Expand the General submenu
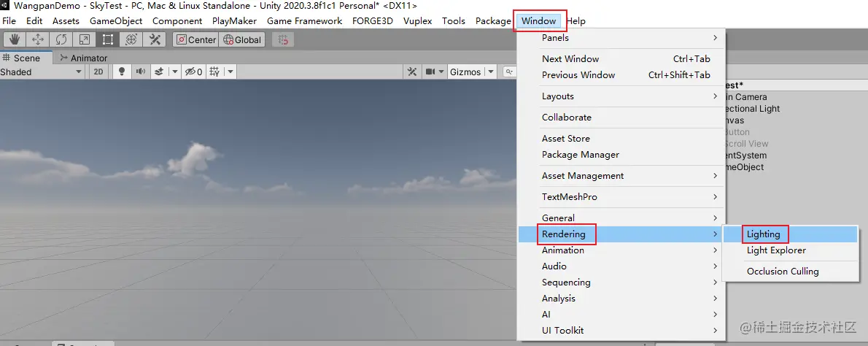This screenshot has height=346, width=868. [621, 218]
